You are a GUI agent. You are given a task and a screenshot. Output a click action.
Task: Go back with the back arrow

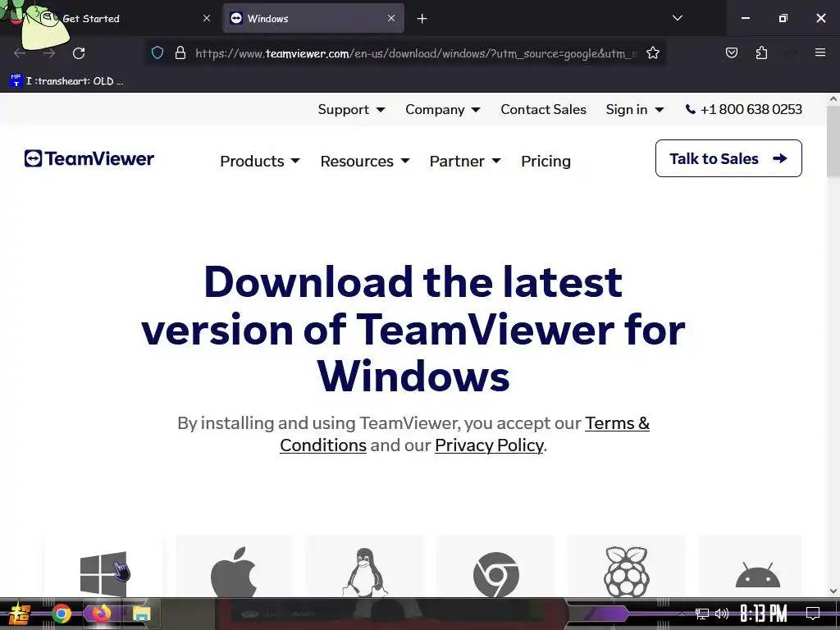tap(20, 53)
